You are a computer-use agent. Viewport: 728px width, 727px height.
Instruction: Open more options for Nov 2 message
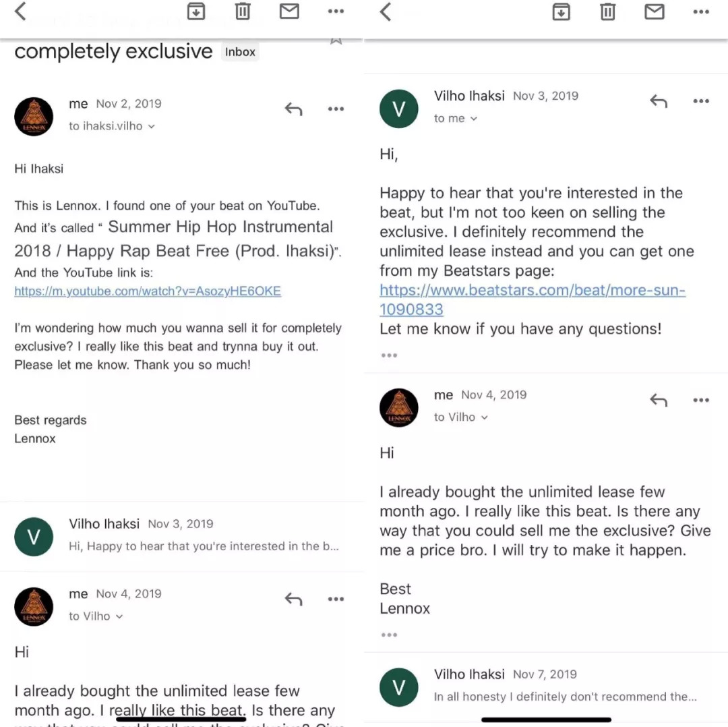pyautogui.click(x=336, y=109)
